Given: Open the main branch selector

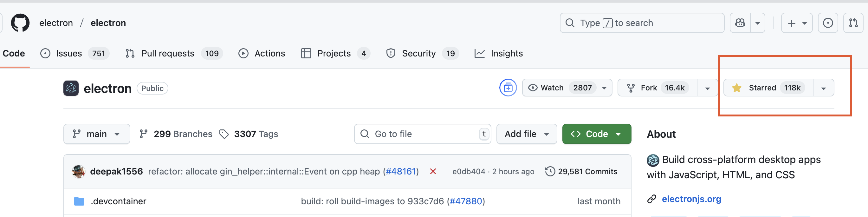Looking at the screenshot, I should coord(97,134).
